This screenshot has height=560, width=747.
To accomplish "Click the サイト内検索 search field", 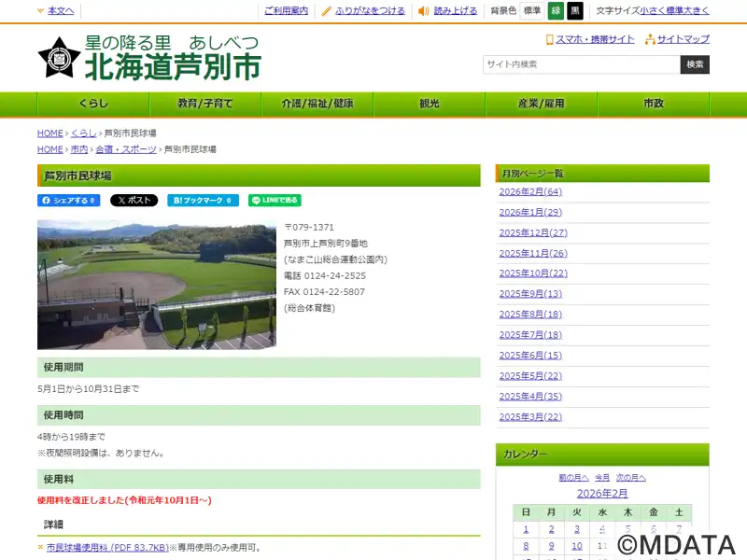I will coord(581,64).
